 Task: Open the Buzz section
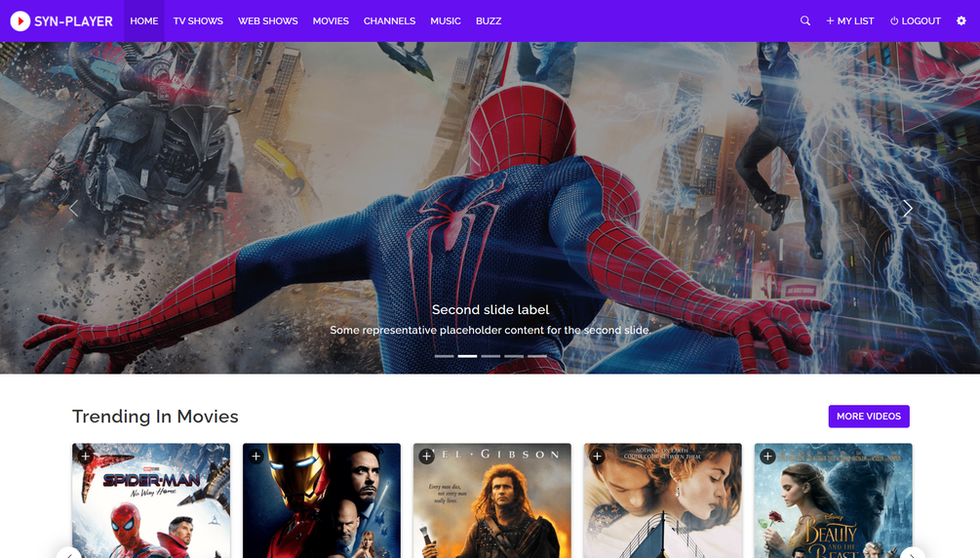[x=489, y=20]
